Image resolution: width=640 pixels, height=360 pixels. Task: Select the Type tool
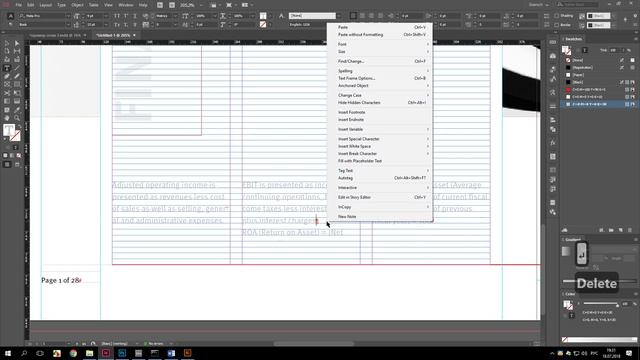click(7, 68)
